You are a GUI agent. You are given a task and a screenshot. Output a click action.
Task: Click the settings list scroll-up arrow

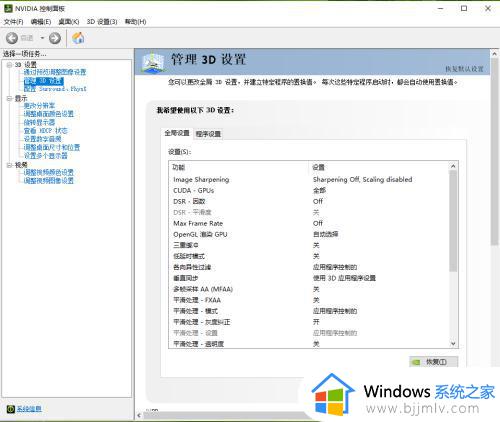(453, 166)
